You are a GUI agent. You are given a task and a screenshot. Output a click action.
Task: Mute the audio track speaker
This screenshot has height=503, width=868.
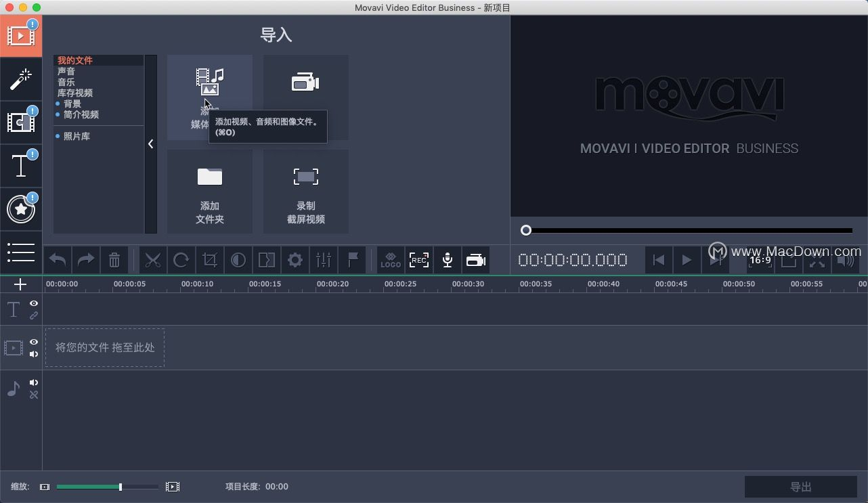click(x=34, y=382)
